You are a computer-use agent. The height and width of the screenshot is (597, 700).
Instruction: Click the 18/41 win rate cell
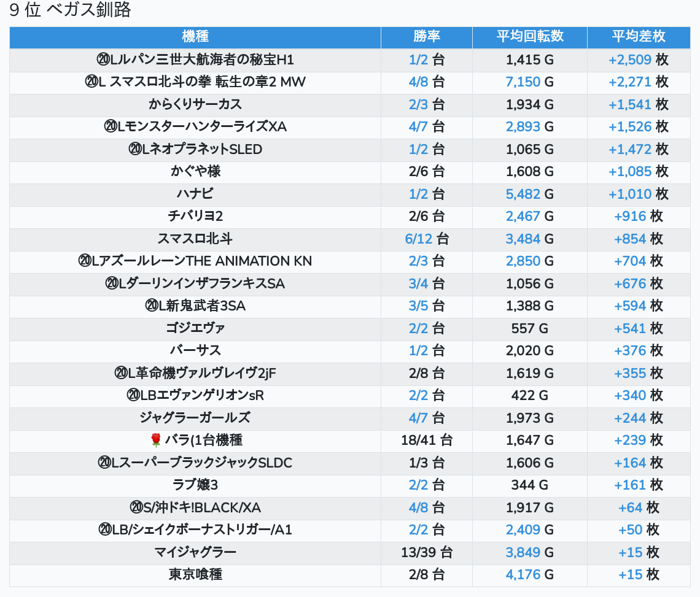coord(426,441)
